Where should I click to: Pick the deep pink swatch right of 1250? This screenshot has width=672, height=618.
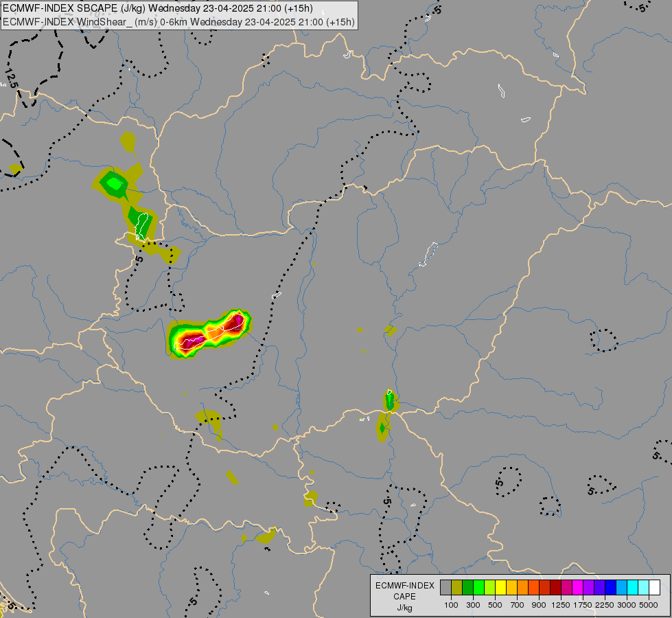566,588
